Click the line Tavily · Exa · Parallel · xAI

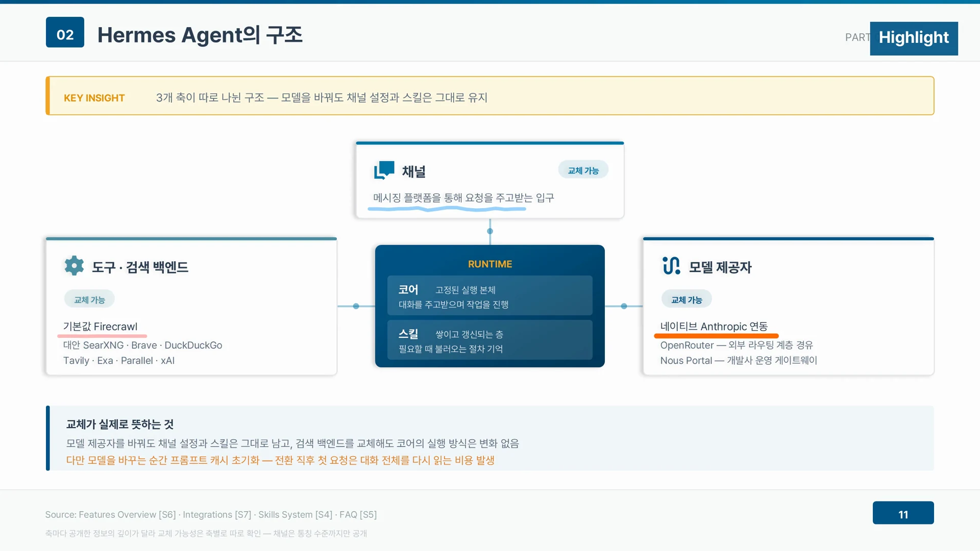(x=118, y=361)
